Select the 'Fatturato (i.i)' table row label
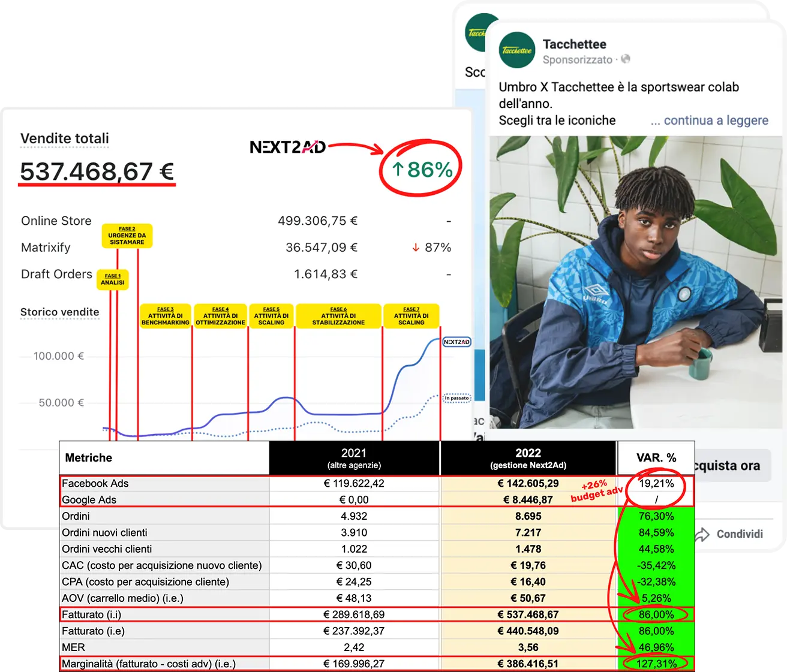Viewport: 787px width, 672px height. [92, 614]
